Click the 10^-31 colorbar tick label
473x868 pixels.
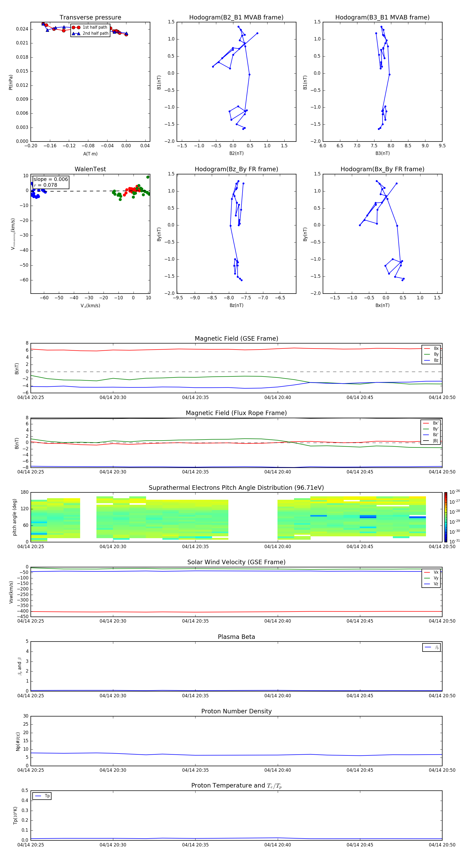(x=455, y=542)
